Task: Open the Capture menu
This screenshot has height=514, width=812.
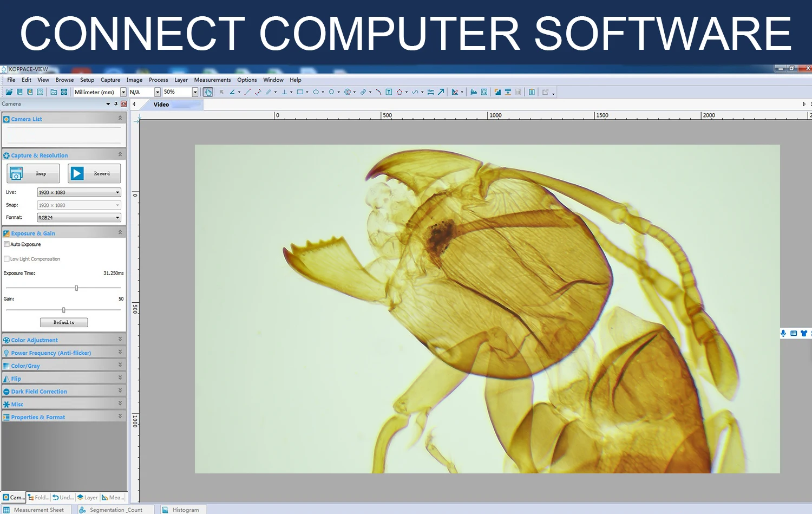Action: click(x=110, y=80)
